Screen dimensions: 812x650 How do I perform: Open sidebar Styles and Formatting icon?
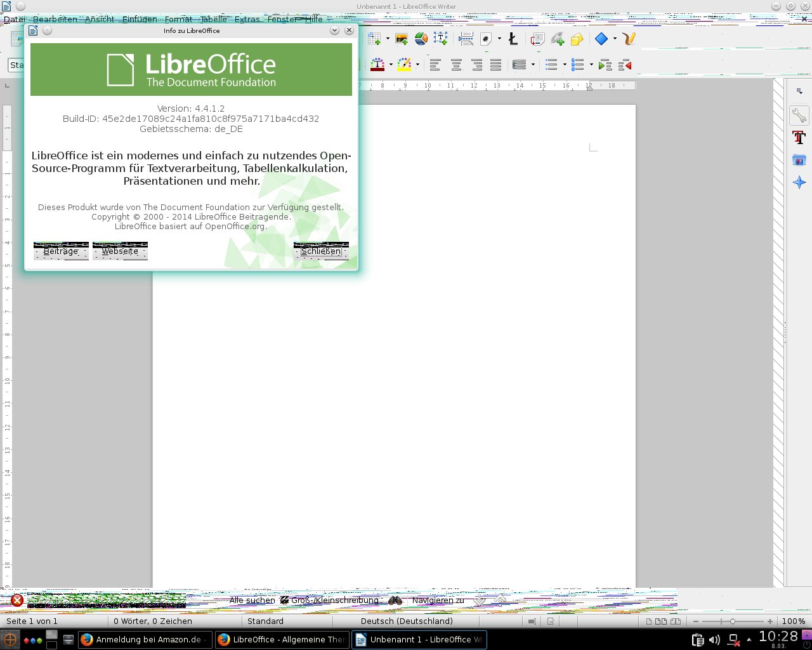(x=799, y=137)
